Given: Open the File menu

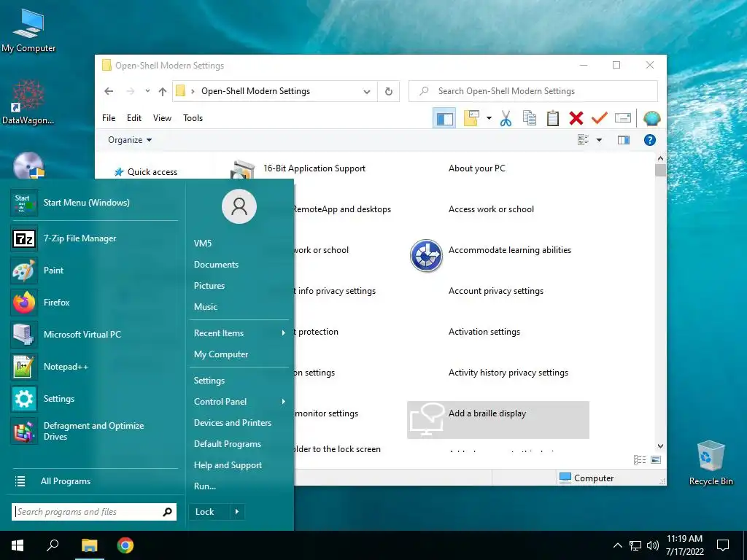Looking at the screenshot, I should click(109, 118).
